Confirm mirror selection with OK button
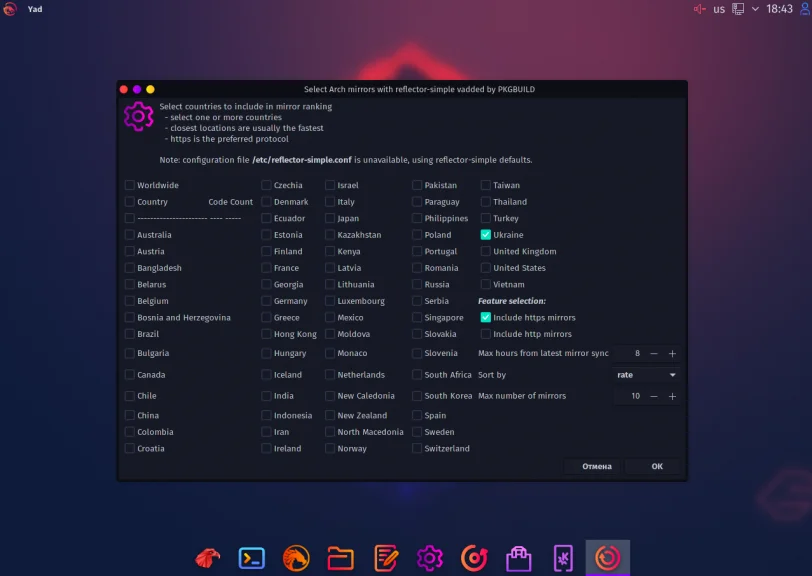 655,466
